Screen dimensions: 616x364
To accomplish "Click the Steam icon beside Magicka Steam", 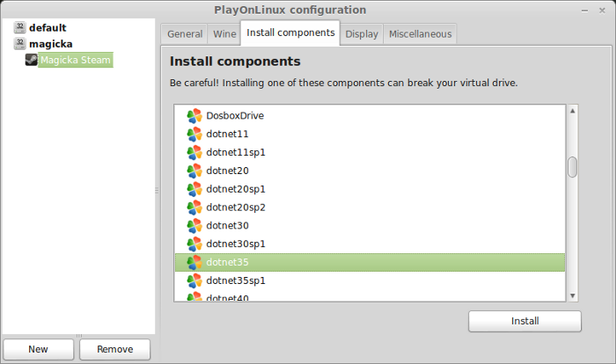I will tap(32, 60).
